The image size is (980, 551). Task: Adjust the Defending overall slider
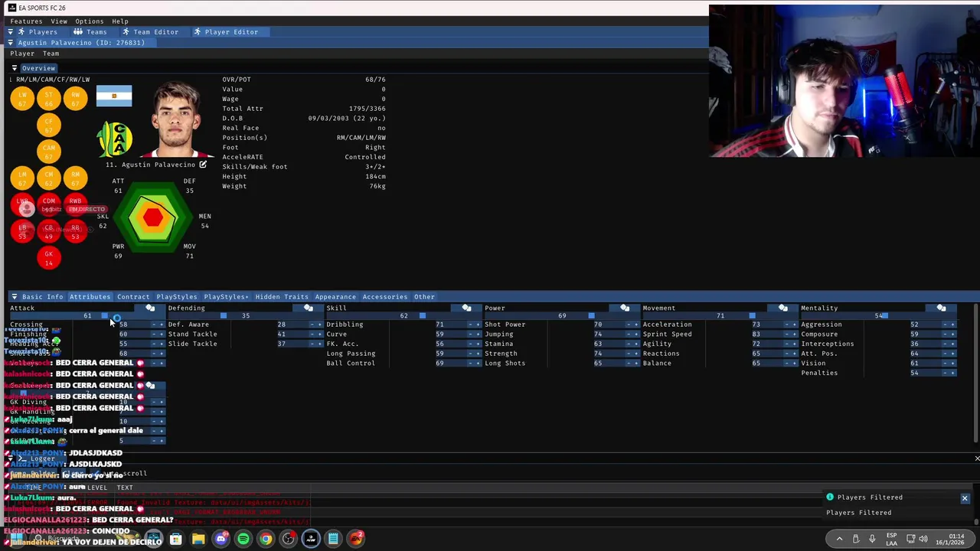246,316
